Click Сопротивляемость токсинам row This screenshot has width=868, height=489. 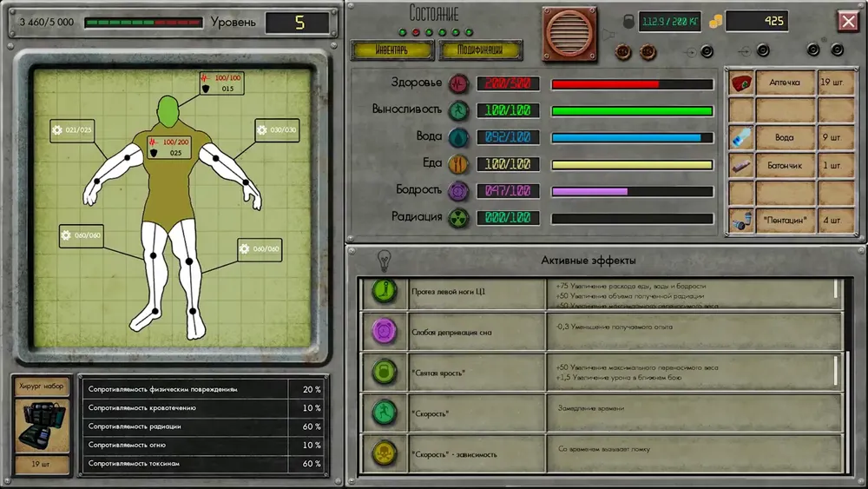(204, 464)
